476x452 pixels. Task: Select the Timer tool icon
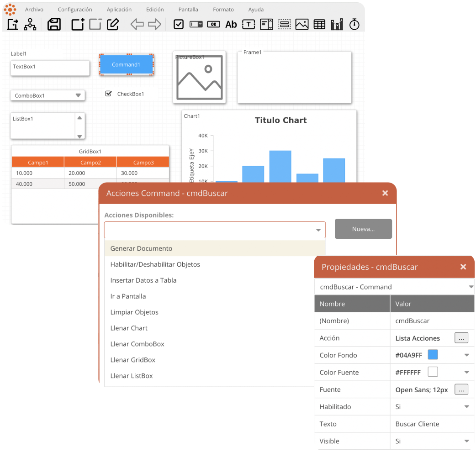[x=354, y=24]
